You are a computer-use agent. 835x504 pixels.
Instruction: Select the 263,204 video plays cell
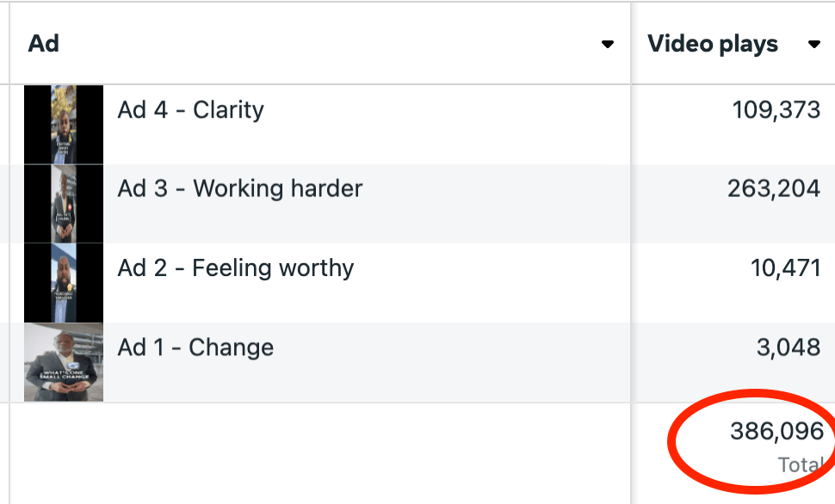click(773, 189)
